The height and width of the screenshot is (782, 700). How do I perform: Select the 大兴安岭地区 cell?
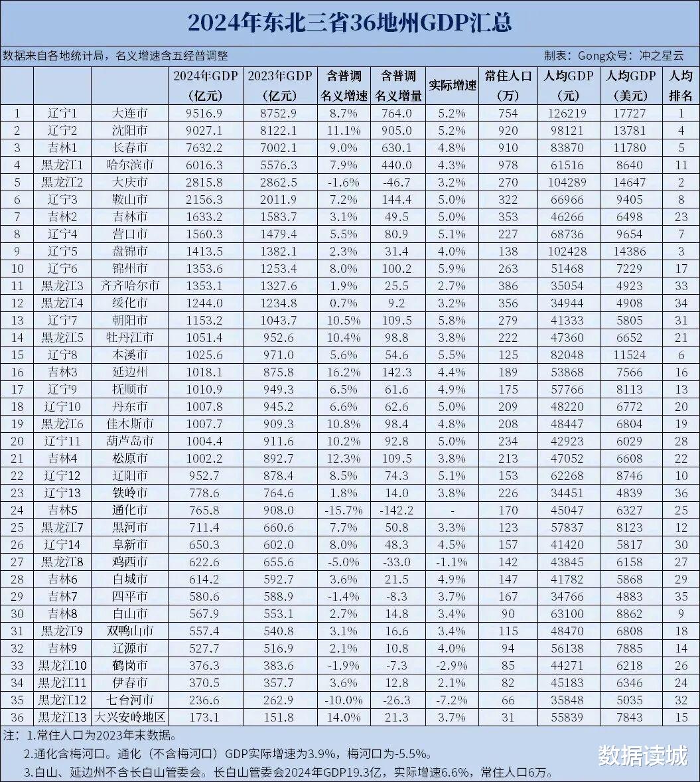point(129,718)
